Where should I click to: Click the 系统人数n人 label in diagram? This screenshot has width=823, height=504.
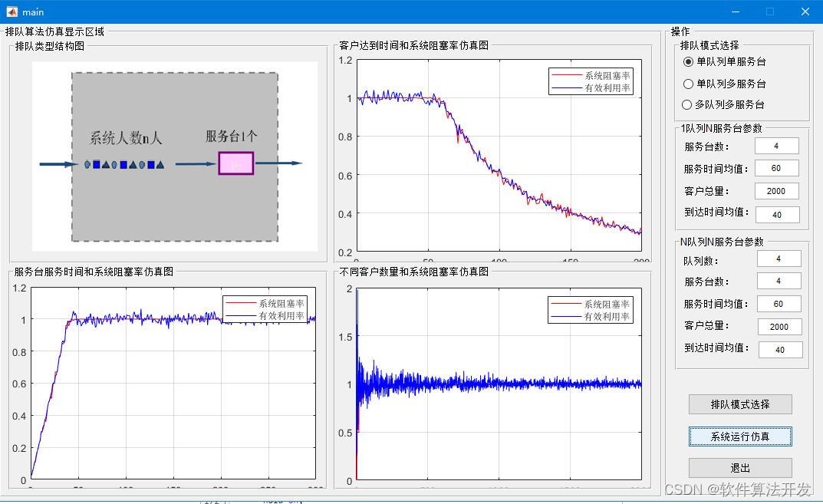[x=126, y=138]
